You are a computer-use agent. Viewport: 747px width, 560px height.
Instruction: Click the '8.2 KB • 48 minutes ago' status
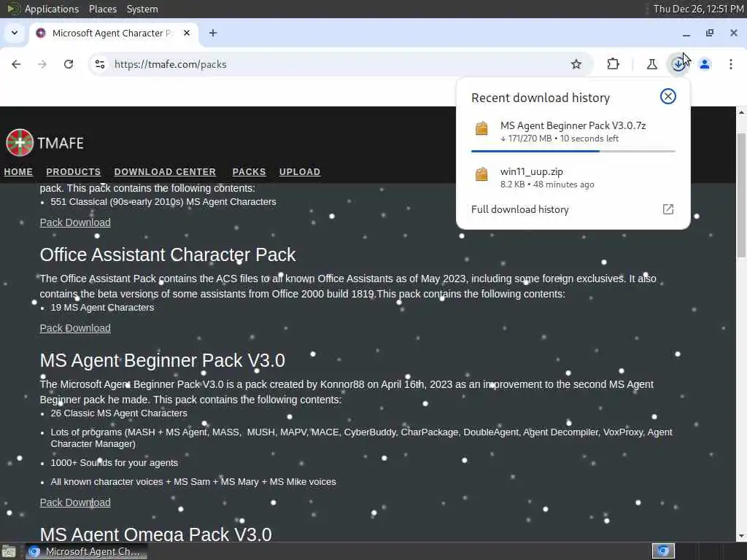[547, 184]
